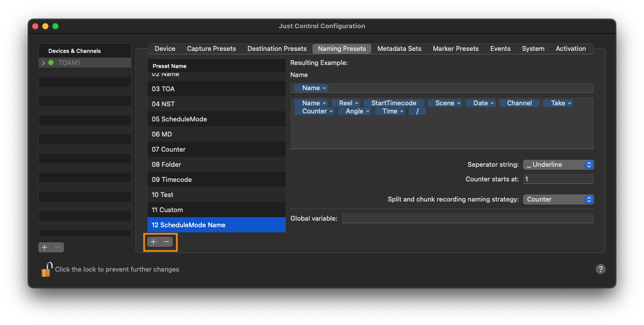Select preset 03 TOA

(x=217, y=89)
